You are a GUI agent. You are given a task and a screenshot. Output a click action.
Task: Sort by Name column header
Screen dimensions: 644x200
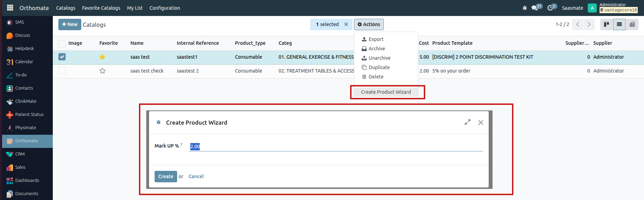[137, 43]
